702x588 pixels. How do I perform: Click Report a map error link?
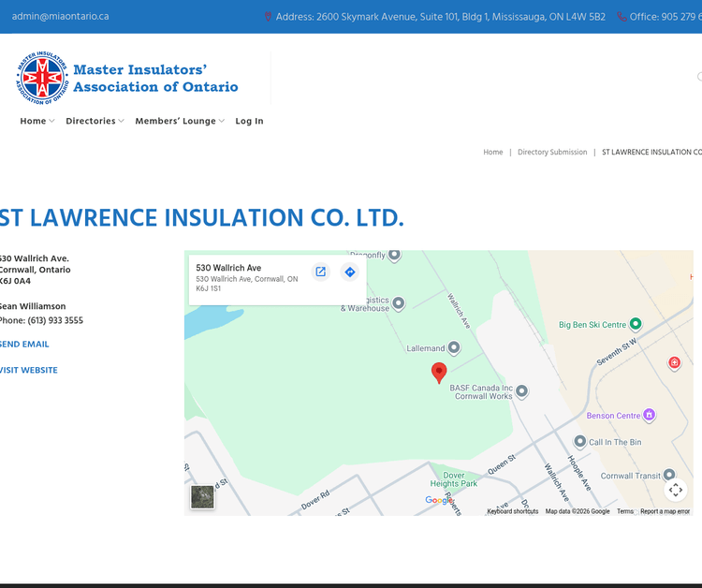tap(665, 511)
